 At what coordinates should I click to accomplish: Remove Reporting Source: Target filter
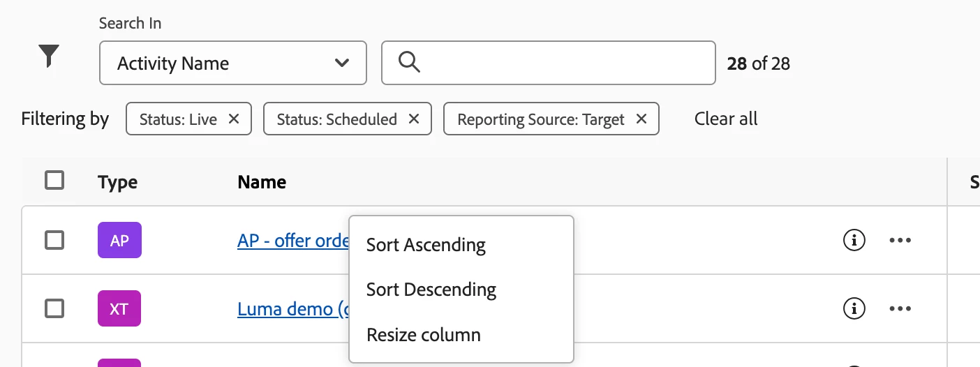tap(641, 119)
